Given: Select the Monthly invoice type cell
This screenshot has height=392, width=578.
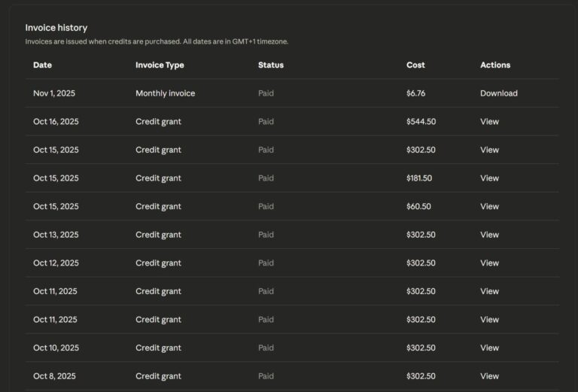Looking at the screenshot, I should tap(165, 93).
